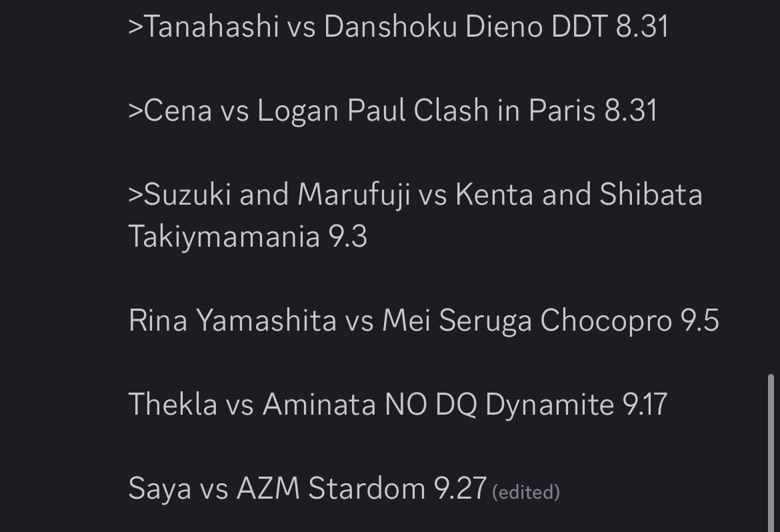Click the word Tanahashi in first line
The width and height of the screenshot is (780, 532).
click(x=211, y=27)
